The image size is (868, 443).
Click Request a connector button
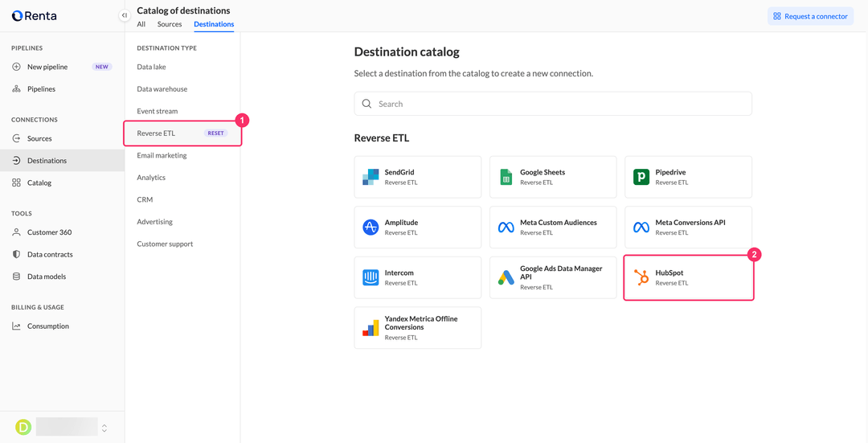pos(810,16)
